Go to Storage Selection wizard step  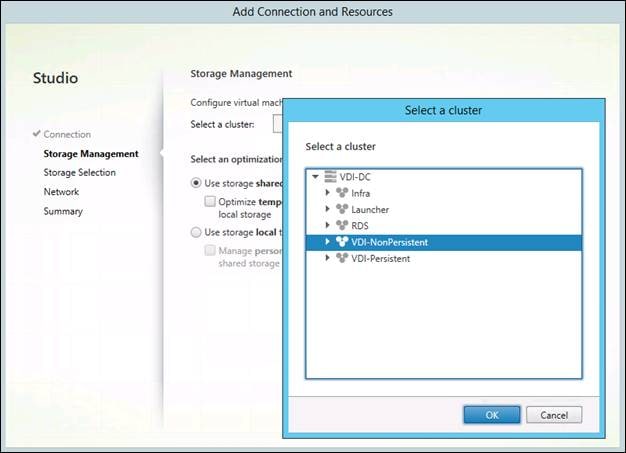79,172
